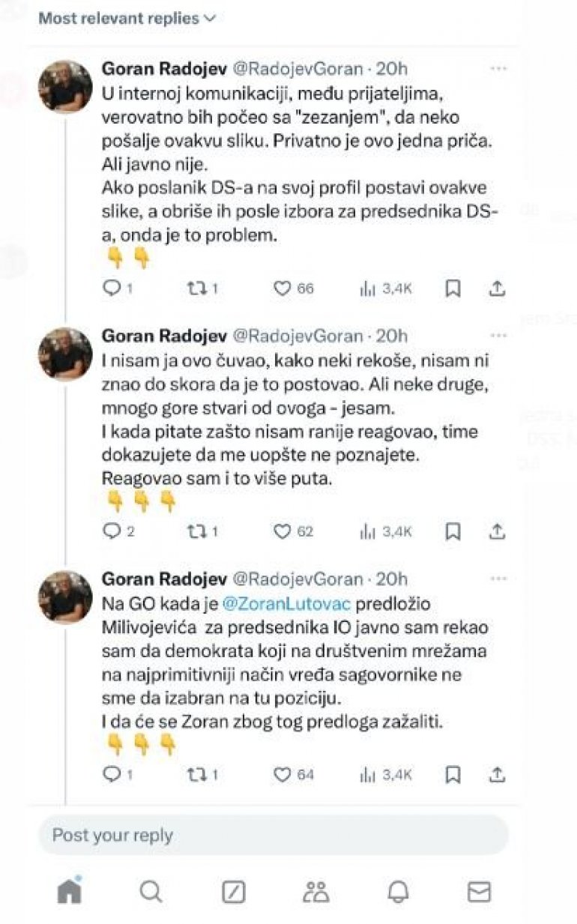Open the Notifications bell tab

[x=398, y=891]
